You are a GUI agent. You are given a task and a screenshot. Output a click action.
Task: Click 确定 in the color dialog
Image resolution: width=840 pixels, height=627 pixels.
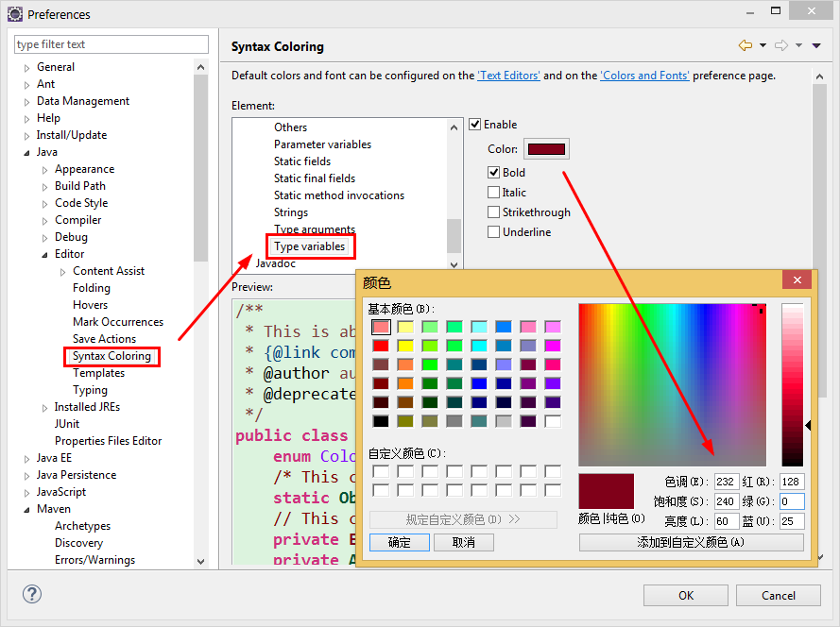(400, 542)
